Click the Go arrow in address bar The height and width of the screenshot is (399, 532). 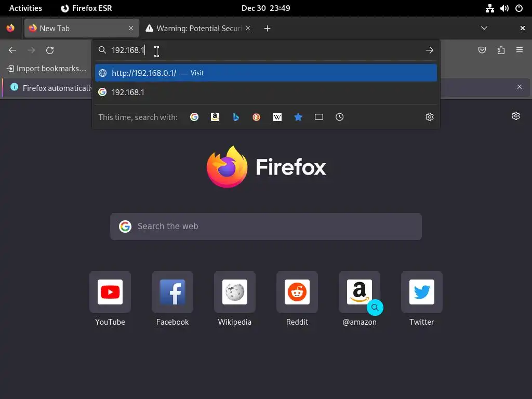click(x=429, y=50)
